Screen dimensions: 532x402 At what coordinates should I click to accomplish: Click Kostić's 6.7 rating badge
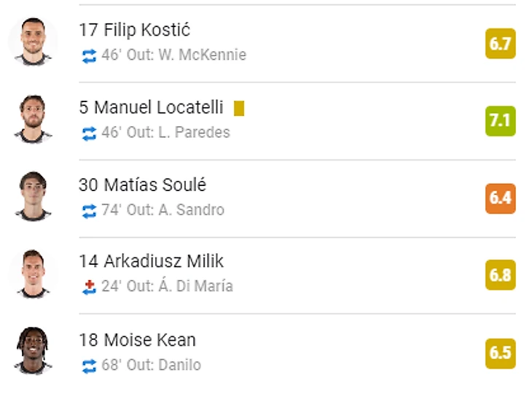click(500, 44)
